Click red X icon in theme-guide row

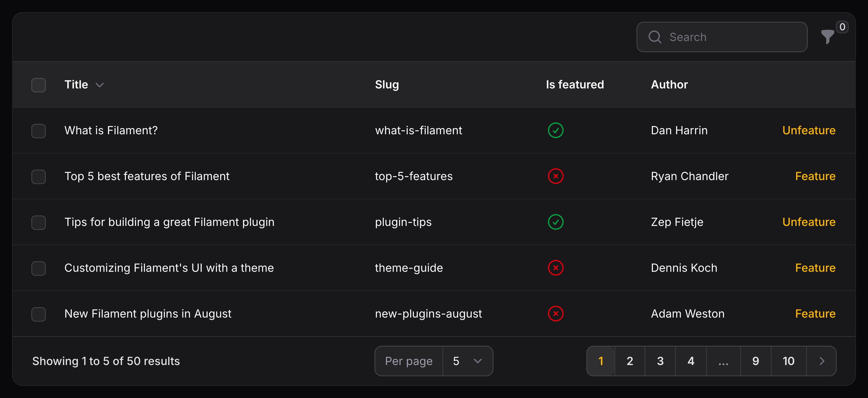click(555, 268)
